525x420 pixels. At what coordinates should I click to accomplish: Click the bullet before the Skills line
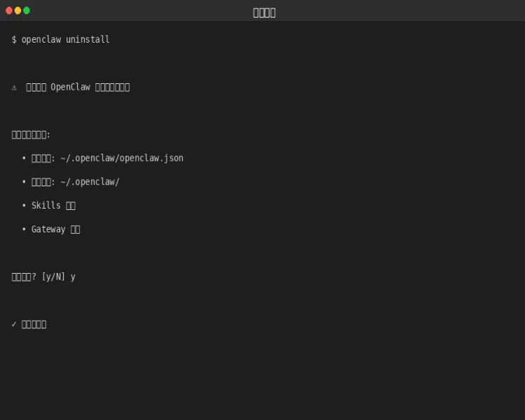click(24, 206)
